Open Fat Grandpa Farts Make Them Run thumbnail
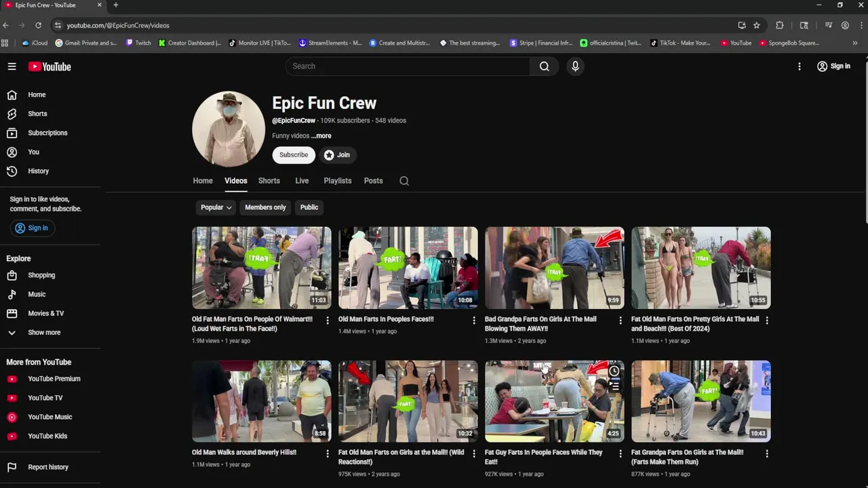The image size is (868, 488). (x=701, y=401)
